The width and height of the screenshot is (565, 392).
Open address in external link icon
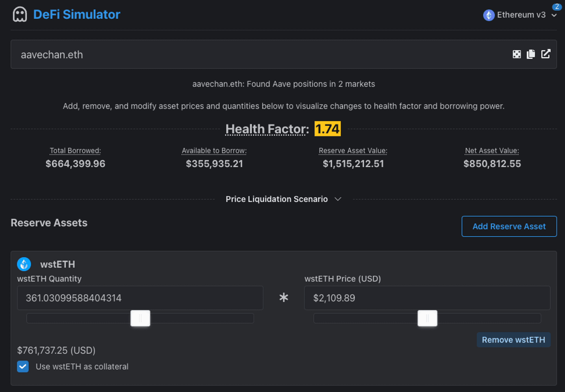pyautogui.click(x=546, y=54)
